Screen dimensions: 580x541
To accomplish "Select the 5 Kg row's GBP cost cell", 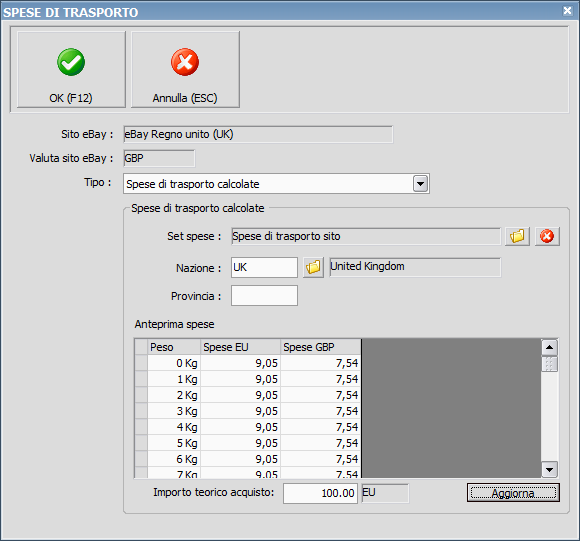I will [x=321, y=443].
